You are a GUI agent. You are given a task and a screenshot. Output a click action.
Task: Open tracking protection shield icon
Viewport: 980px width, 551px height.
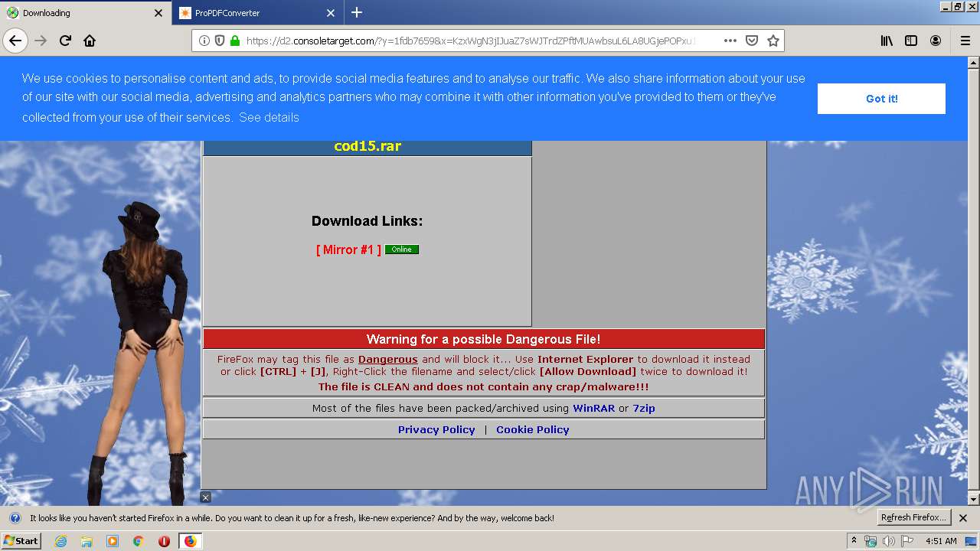[220, 41]
